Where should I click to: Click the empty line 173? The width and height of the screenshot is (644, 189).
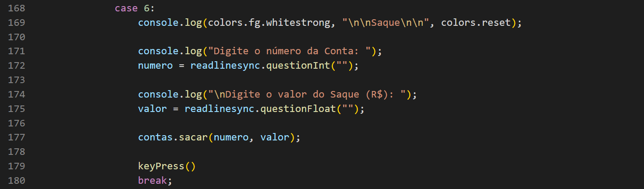pos(322,80)
